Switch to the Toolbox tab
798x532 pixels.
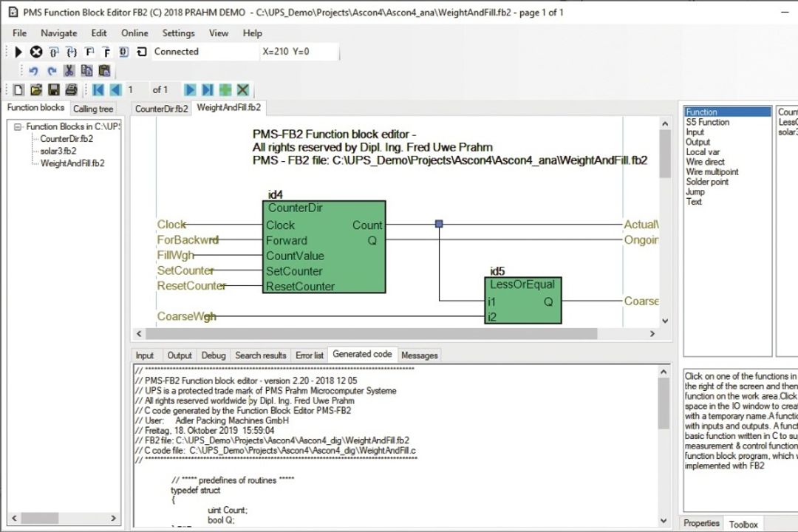(743, 525)
